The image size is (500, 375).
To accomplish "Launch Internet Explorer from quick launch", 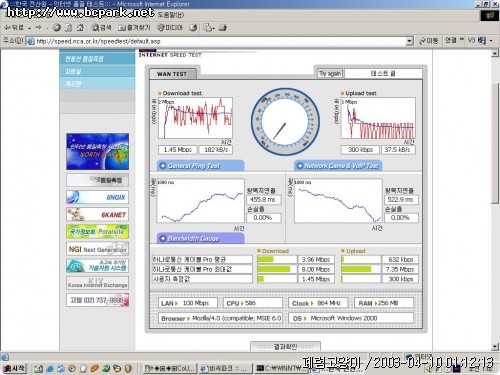I will tap(50, 369).
